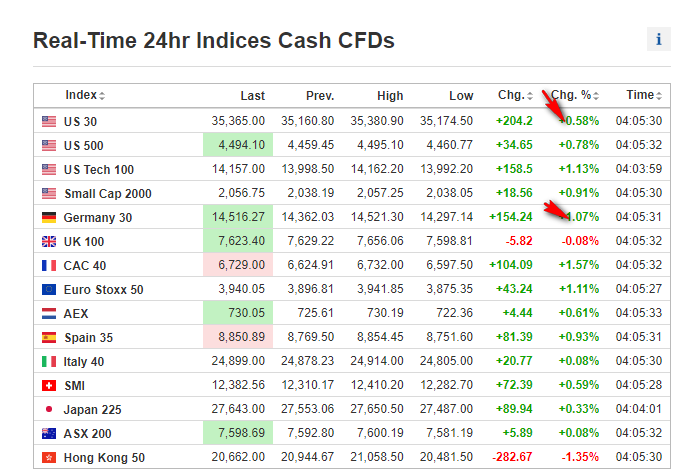This screenshot has height=475, width=685.
Task: Click the US flag beside US 30
Action: click(x=49, y=121)
